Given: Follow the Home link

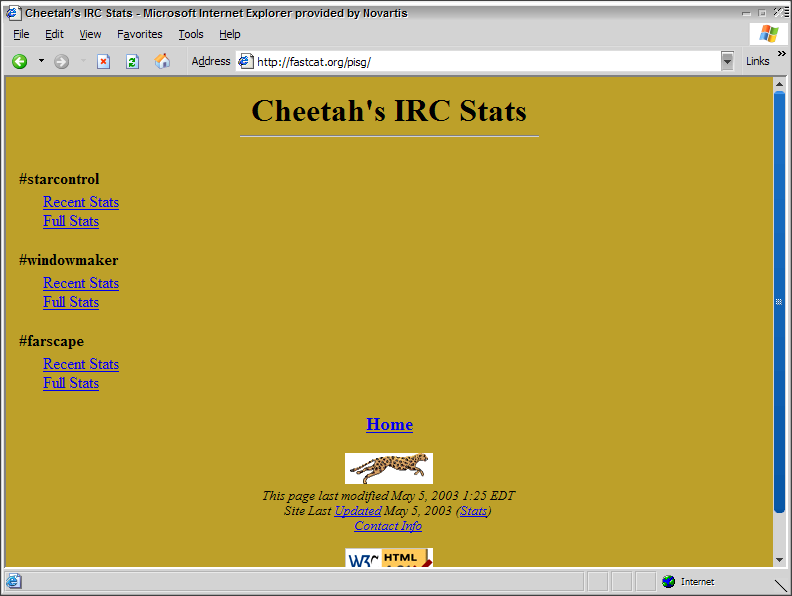Looking at the screenshot, I should 389,424.
